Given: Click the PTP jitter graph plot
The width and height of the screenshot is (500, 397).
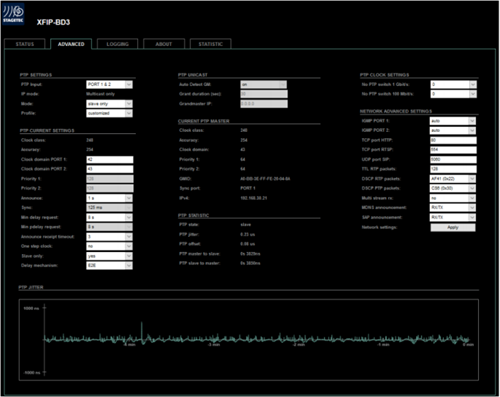Looking at the screenshot, I should (249, 340).
